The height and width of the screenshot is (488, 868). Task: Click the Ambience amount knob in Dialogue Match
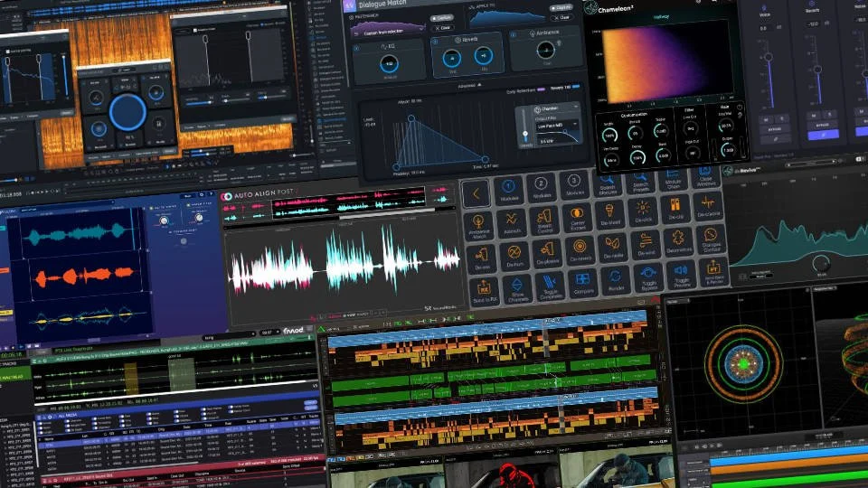(x=546, y=51)
